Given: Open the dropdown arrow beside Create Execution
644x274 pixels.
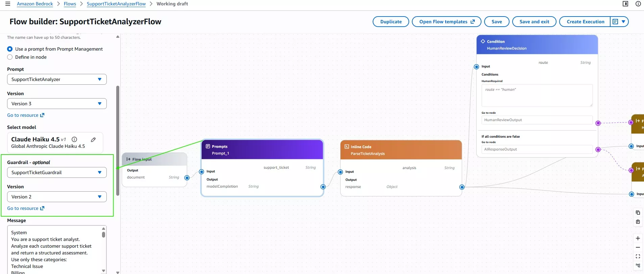Looking at the screenshot, I should [623, 22].
